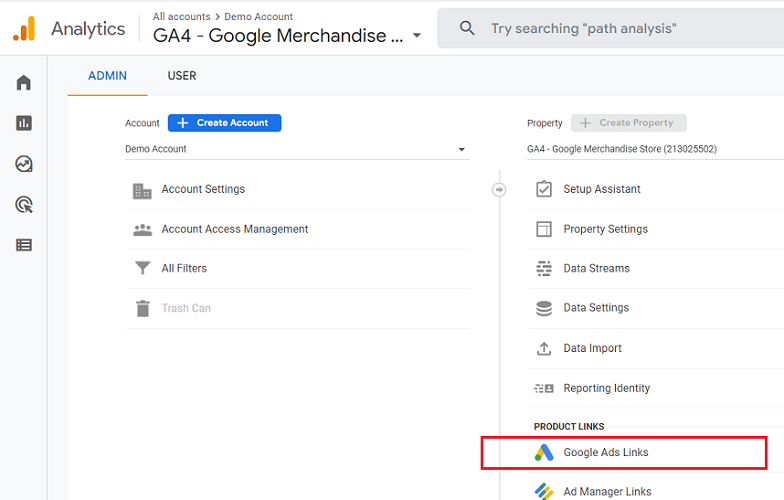Open Configure table icon in sidebar
The width and height of the screenshot is (784, 500).
pos(24,245)
